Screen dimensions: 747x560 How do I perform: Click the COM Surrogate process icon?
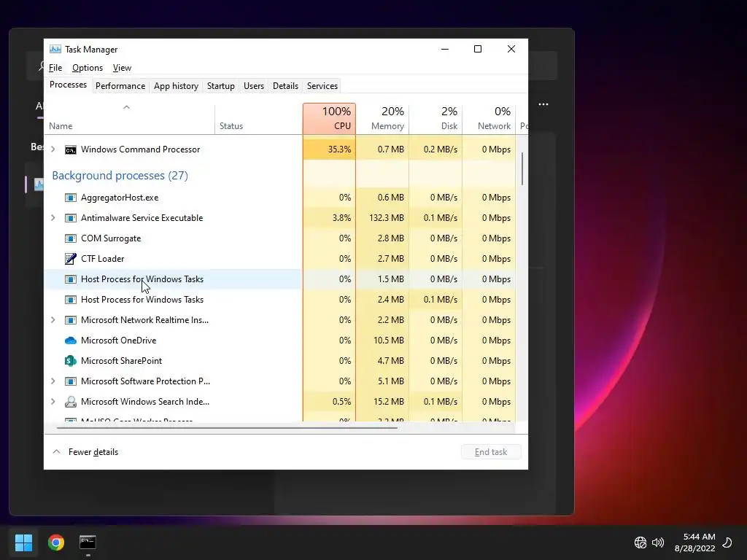click(x=71, y=238)
